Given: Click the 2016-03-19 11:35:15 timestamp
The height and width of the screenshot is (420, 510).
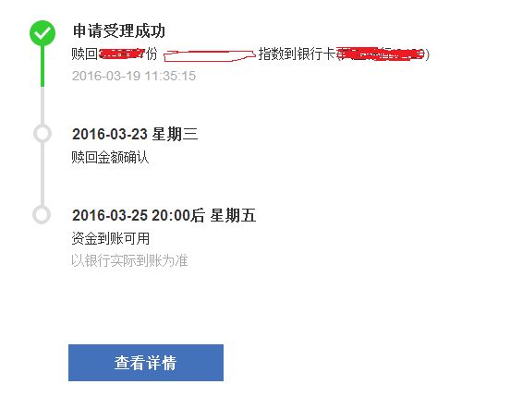Looking at the screenshot, I should click(x=134, y=76).
